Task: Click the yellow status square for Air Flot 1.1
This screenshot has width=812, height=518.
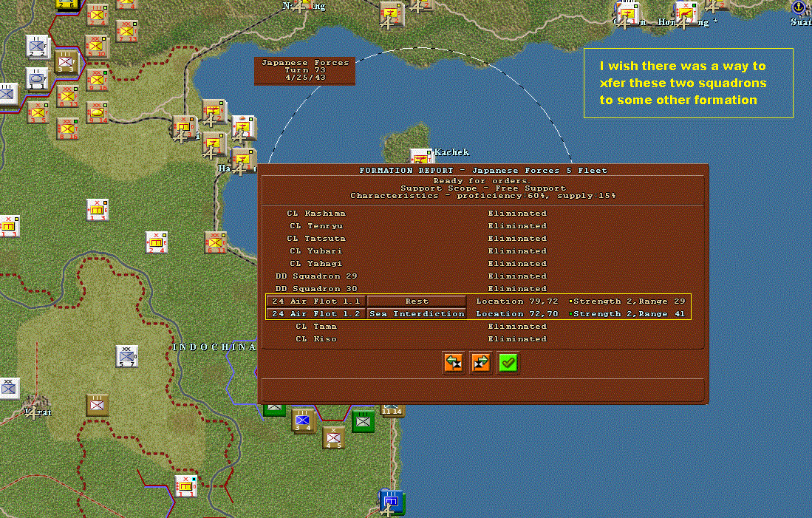Action: coord(570,301)
